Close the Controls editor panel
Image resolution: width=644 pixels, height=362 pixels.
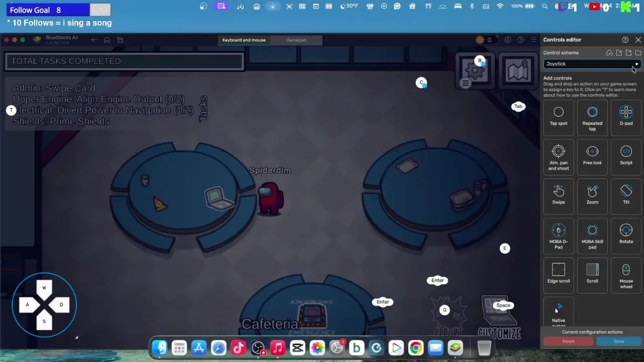[x=638, y=40]
